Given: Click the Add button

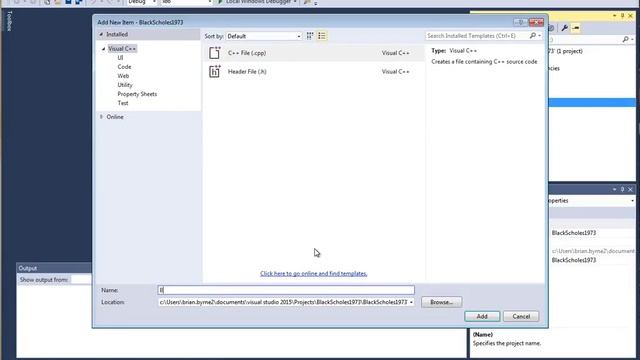Looking at the screenshot, I should [482, 316].
